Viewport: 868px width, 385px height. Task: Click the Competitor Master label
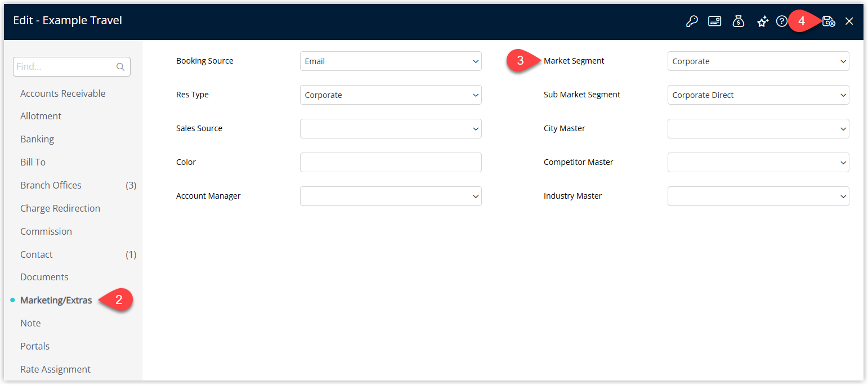[x=579, y=162]
